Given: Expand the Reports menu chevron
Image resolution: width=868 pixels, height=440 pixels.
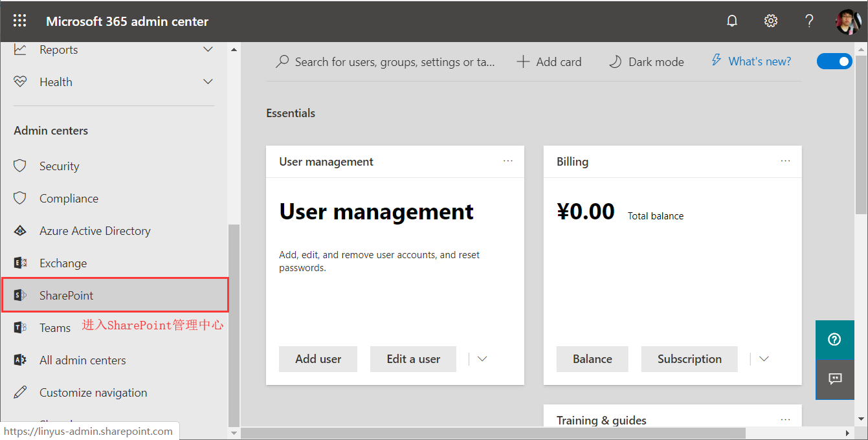Looking at the screenshot, I should 208,49.
